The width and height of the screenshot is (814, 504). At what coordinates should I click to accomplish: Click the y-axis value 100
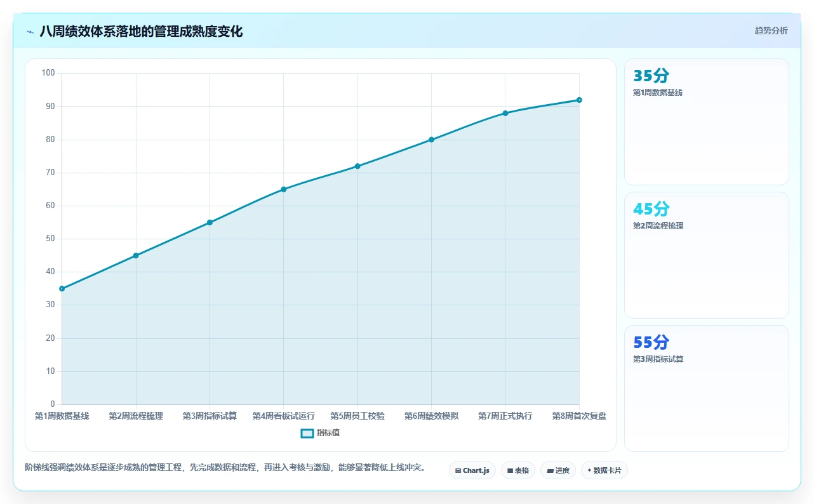point(48,73)
